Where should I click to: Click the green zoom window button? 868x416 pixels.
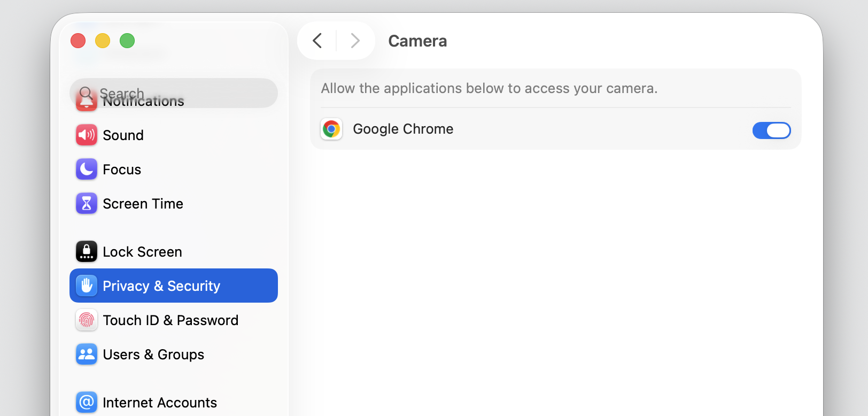(x=127, y=41)
